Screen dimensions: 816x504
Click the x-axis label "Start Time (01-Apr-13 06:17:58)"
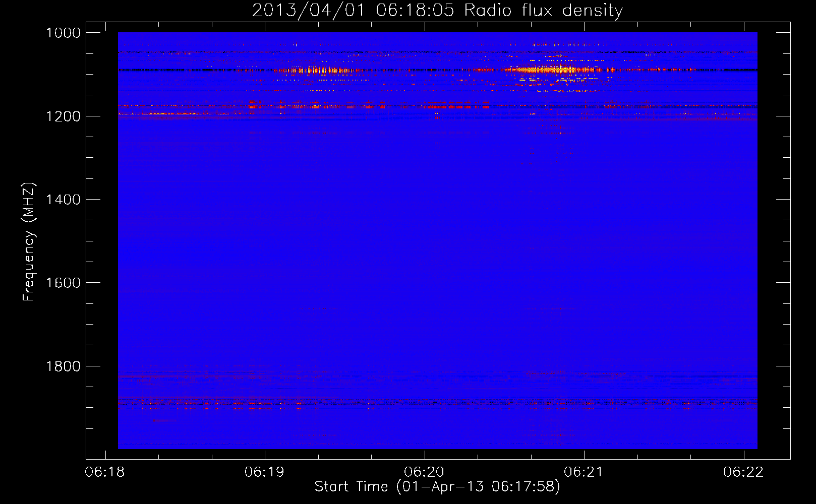[437, 487]
